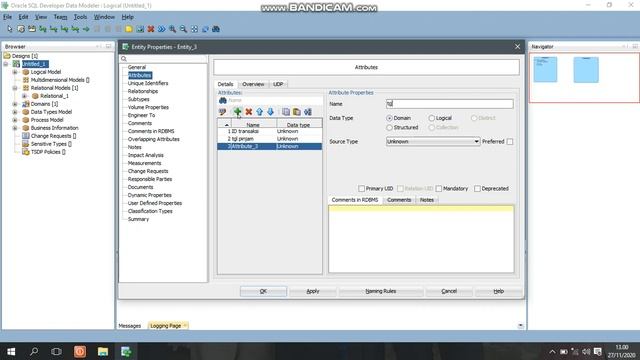Screen dimensions: 640x360
Task: Expand Process Model node
Action: tap(15, 120)
